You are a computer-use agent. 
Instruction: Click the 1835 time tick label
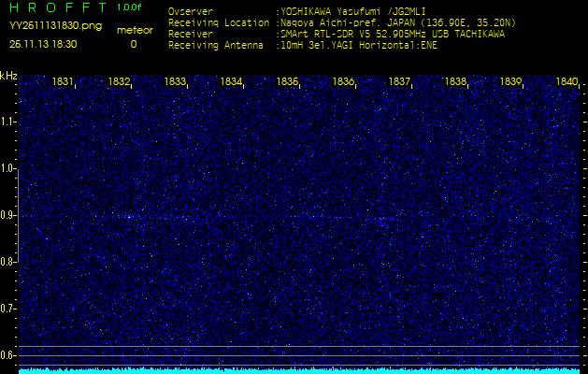(287, 82)
